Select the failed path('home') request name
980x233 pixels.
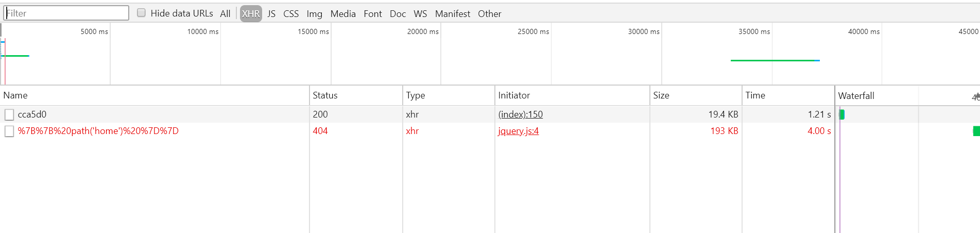tap(98, 131)
